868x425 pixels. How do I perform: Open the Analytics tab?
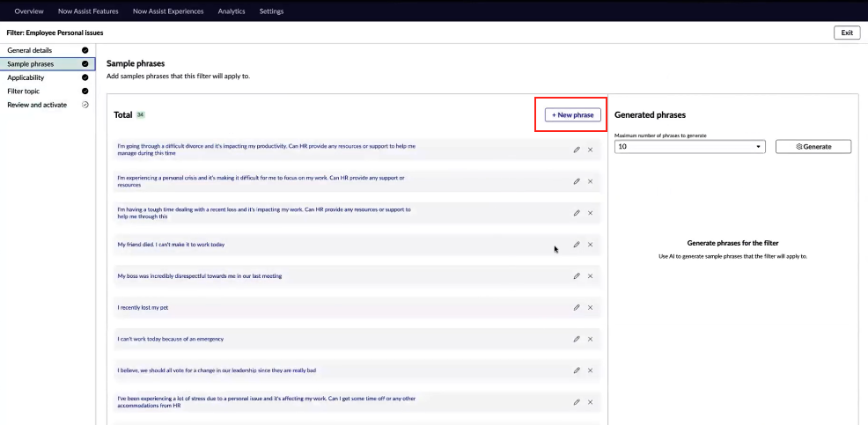[232, 11]
